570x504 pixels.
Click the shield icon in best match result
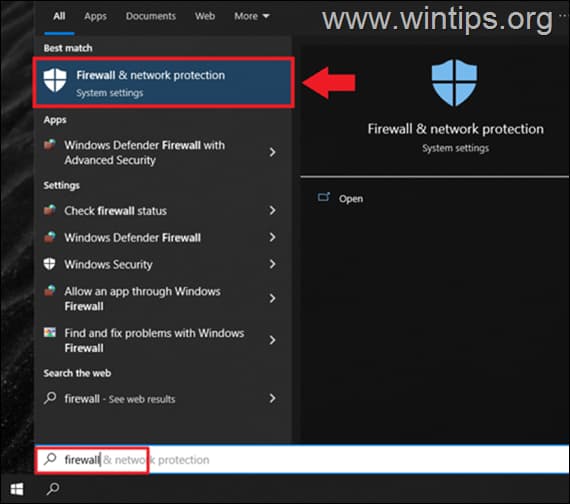pos(55,80)
